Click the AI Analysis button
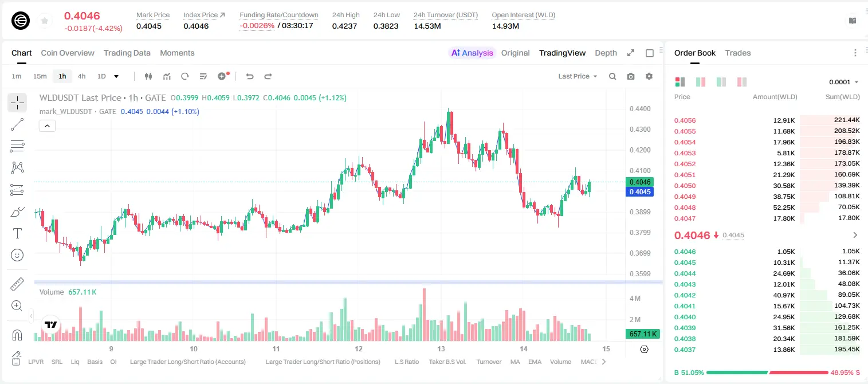Screen dimensions: 868x384 pos(472,53)
